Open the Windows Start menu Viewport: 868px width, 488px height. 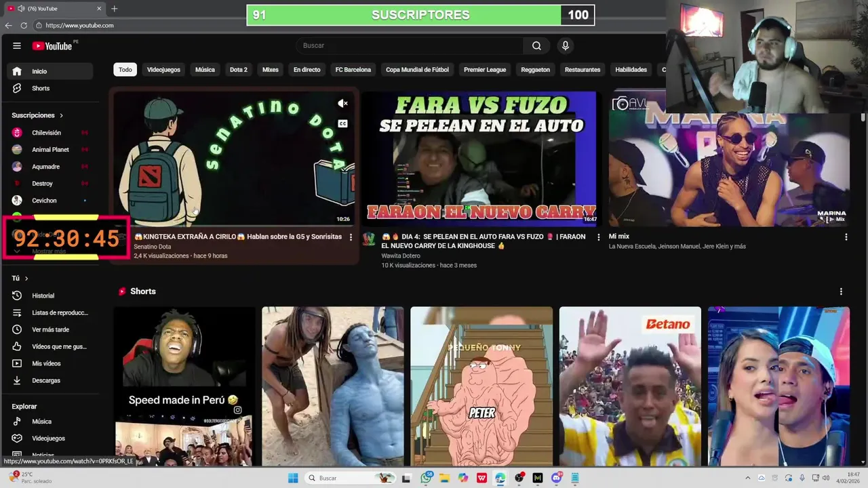[293, 478]
